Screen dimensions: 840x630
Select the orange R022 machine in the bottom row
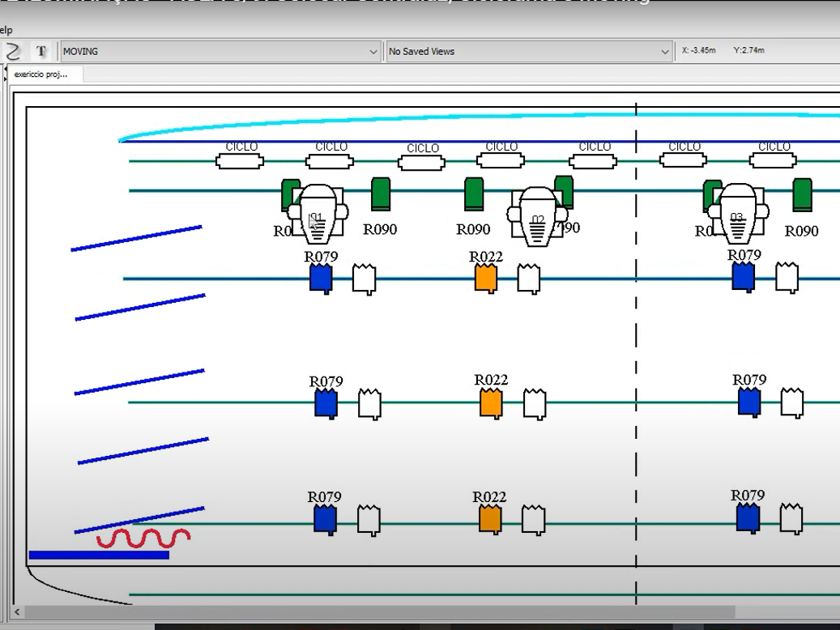tap(490, 519)
